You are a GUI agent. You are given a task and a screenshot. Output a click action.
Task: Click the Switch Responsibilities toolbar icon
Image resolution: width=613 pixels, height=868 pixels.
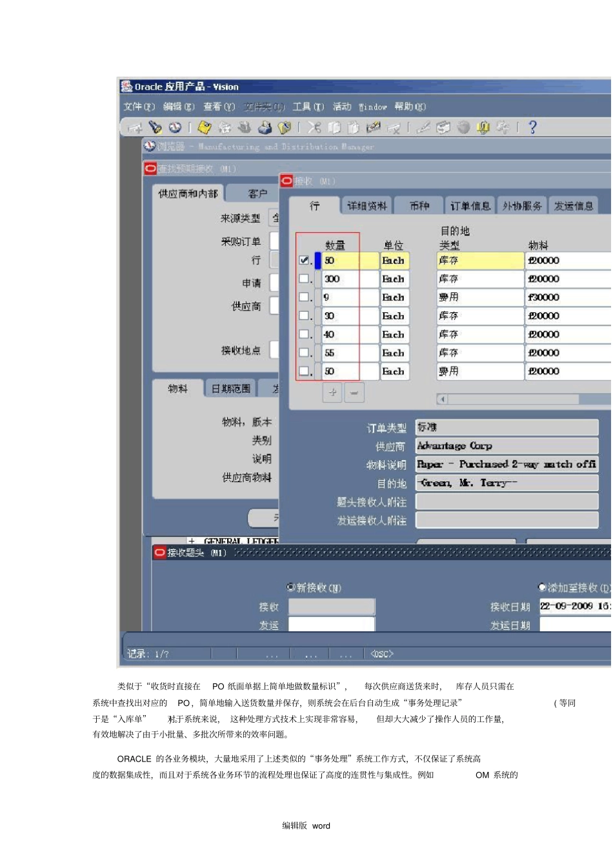coord(245,127)
